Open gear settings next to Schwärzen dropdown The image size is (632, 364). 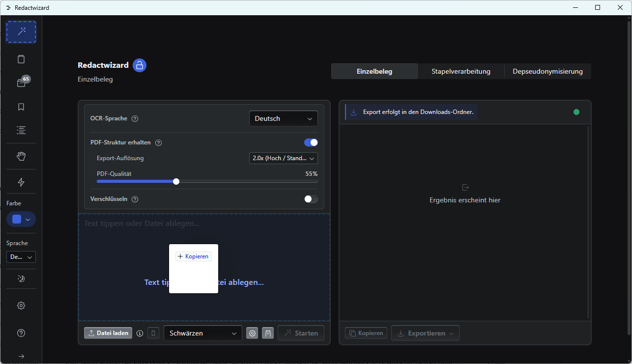pos(252,333)
